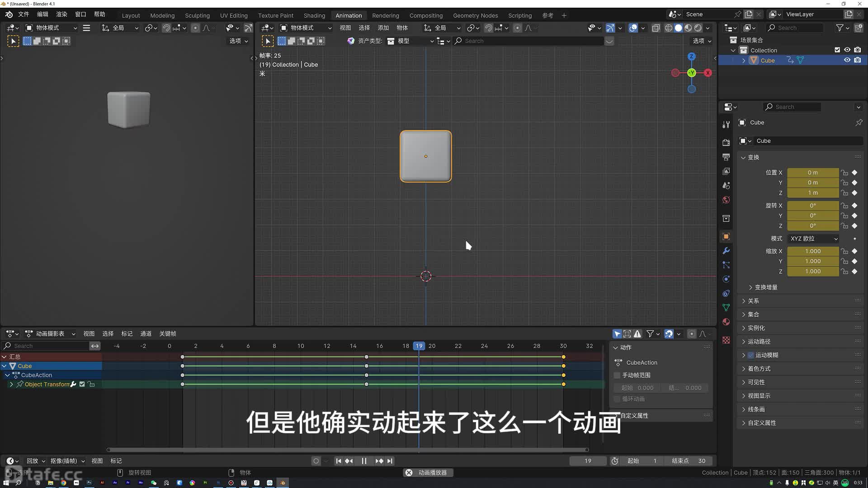The height and width of the screenshot is (488, 868).
Task: Open the 文件 (File) menu
Action: tap(24, 14)
